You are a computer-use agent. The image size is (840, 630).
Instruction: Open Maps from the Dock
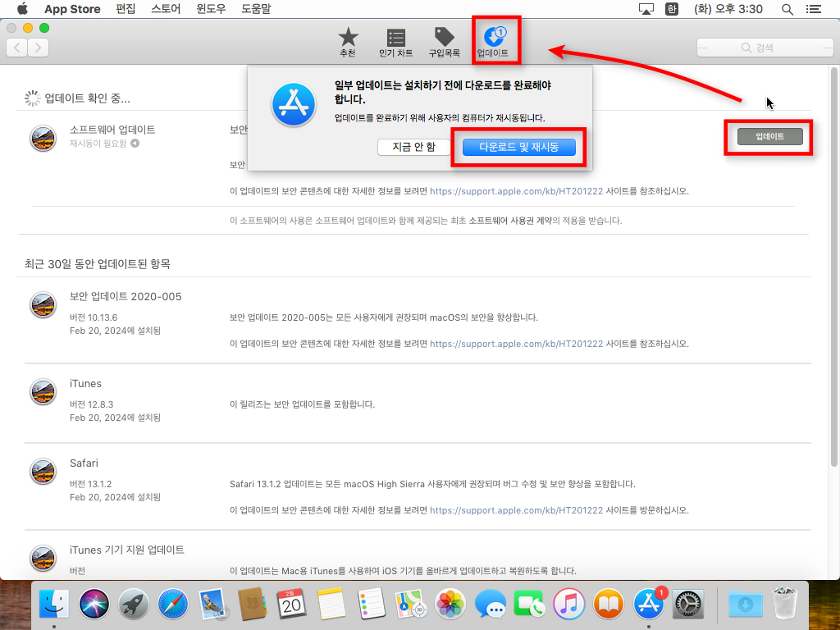coord(411,603)
